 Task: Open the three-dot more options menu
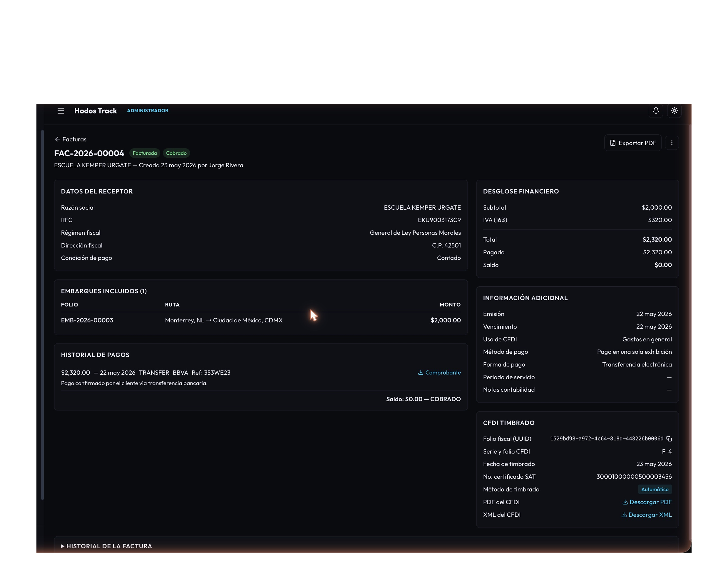point(672,143)
